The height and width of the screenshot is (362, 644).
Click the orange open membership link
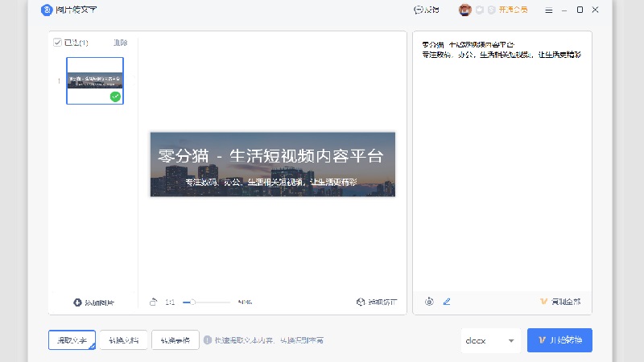pos(513,10)
